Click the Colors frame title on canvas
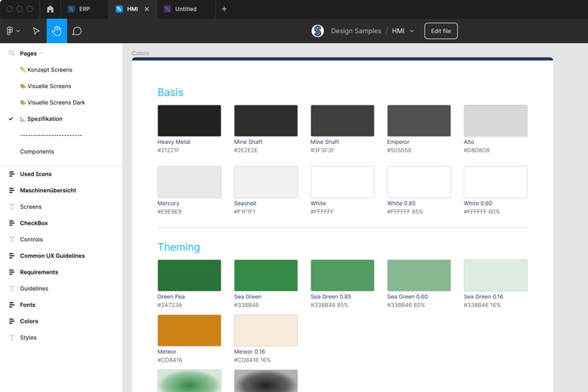The height and width of the screenshot is (392, 588). point(140,54)
